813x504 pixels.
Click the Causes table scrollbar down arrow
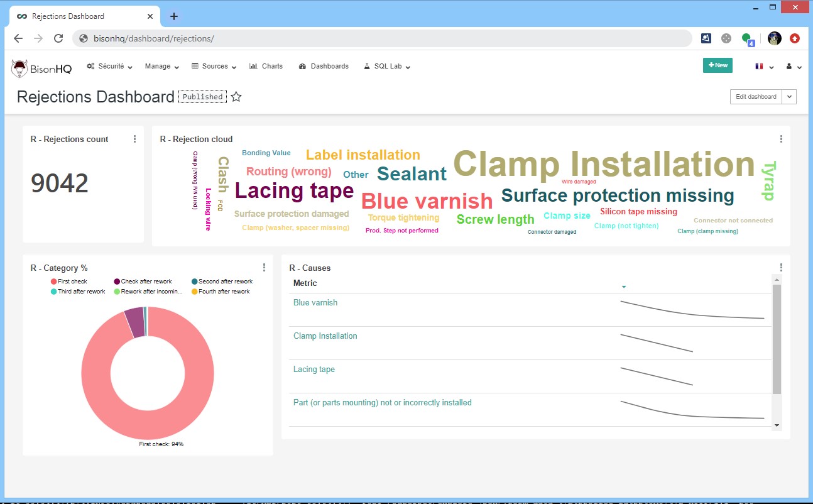[777, 425]
